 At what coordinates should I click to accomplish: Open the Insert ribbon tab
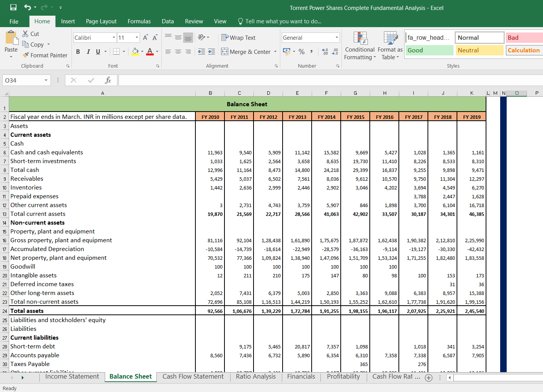click(68, 21)
